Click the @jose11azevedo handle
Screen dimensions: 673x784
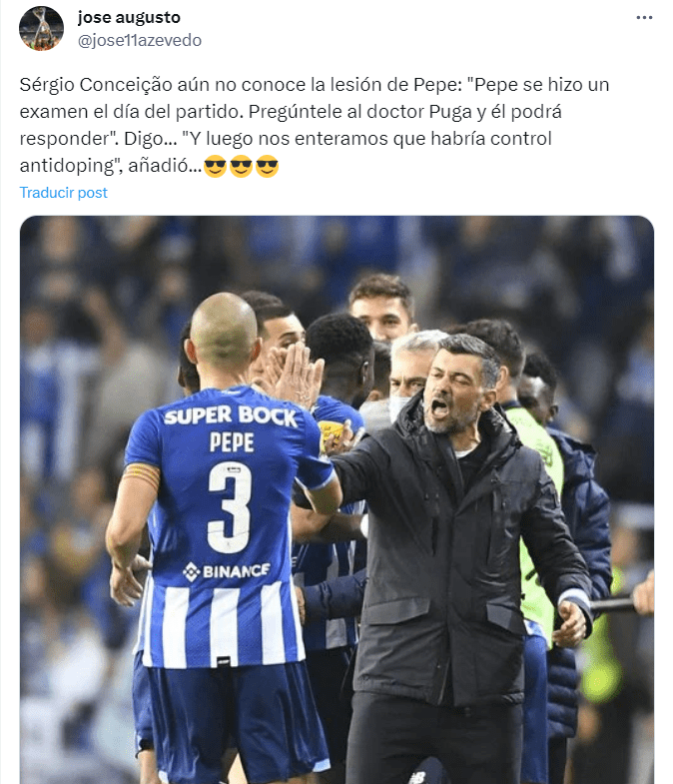(140, 40)
